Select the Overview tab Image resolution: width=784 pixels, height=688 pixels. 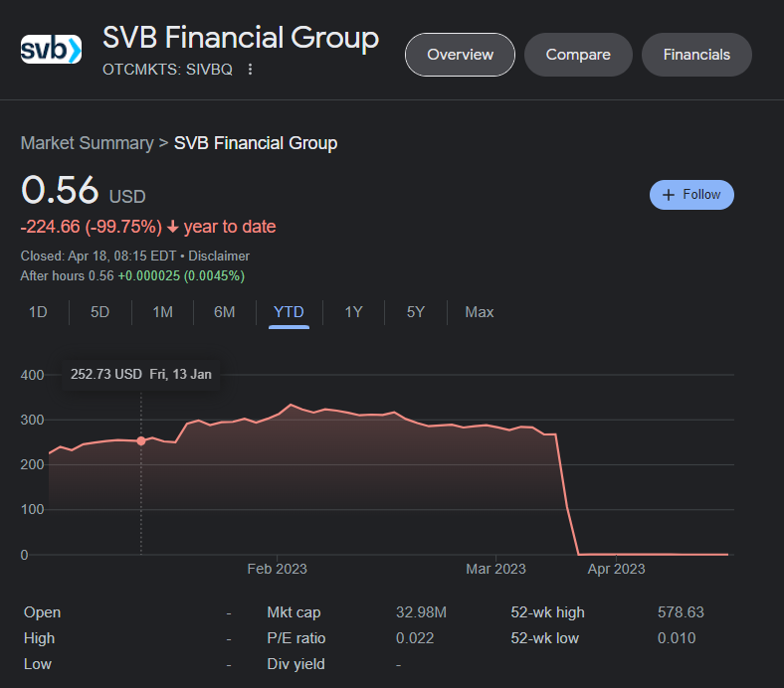click(460, 55)
